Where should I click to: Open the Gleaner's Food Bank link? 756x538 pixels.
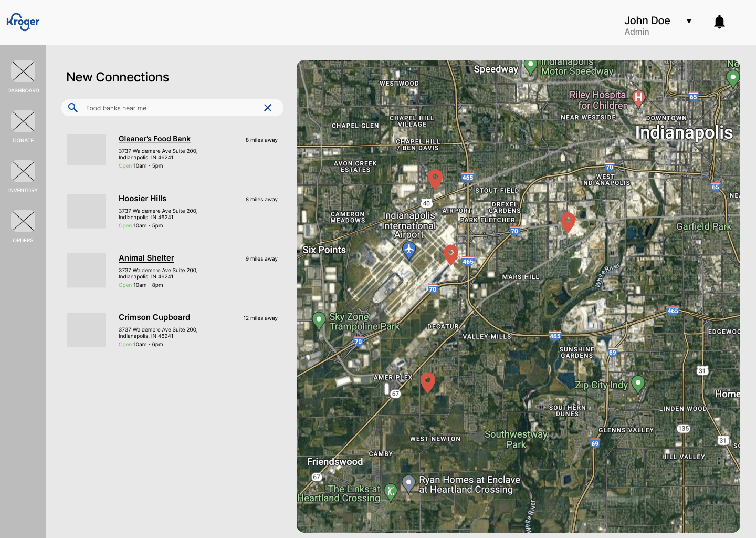tap(154, 139)
